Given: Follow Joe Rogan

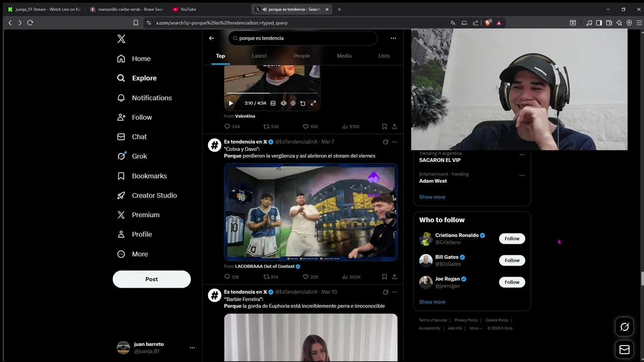Looking at the screenshot, I should coord(512,283).
